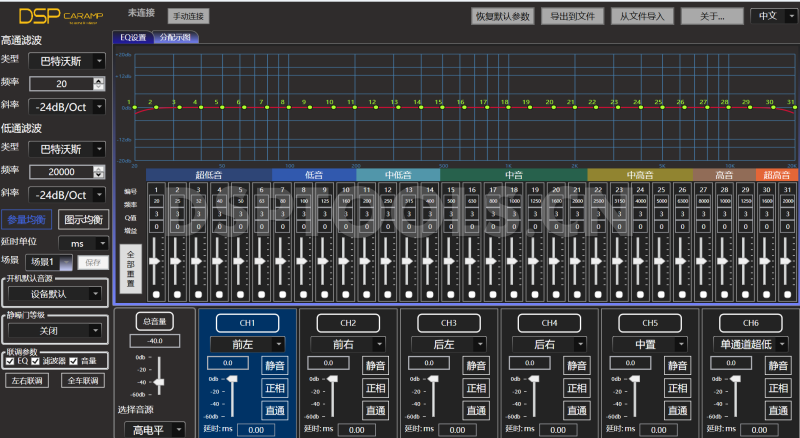800x438 pixels.
Task: Toggle the 音量 link checkbox
Action: 76,360
